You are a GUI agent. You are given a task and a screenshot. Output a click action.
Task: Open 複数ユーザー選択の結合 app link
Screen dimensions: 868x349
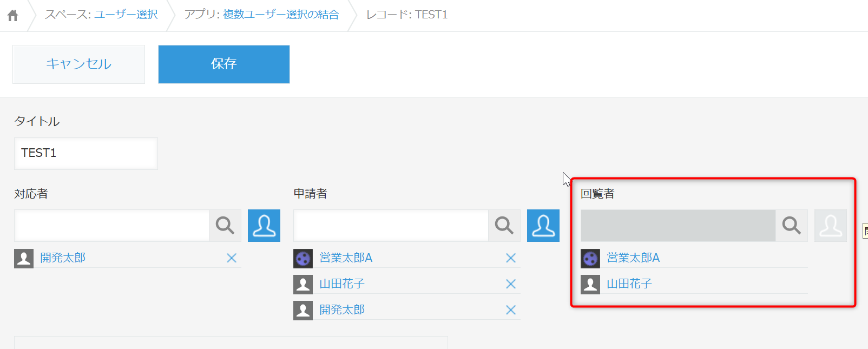[281, 15]
